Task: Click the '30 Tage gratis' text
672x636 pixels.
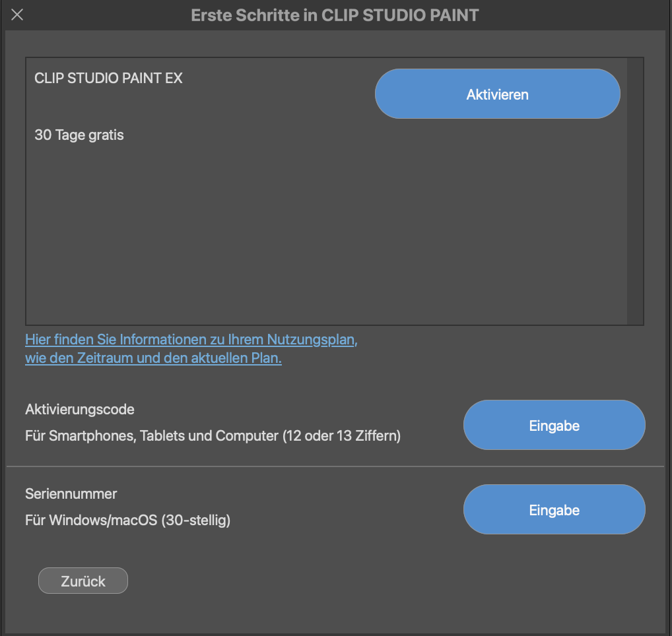Action: point(79,135)
